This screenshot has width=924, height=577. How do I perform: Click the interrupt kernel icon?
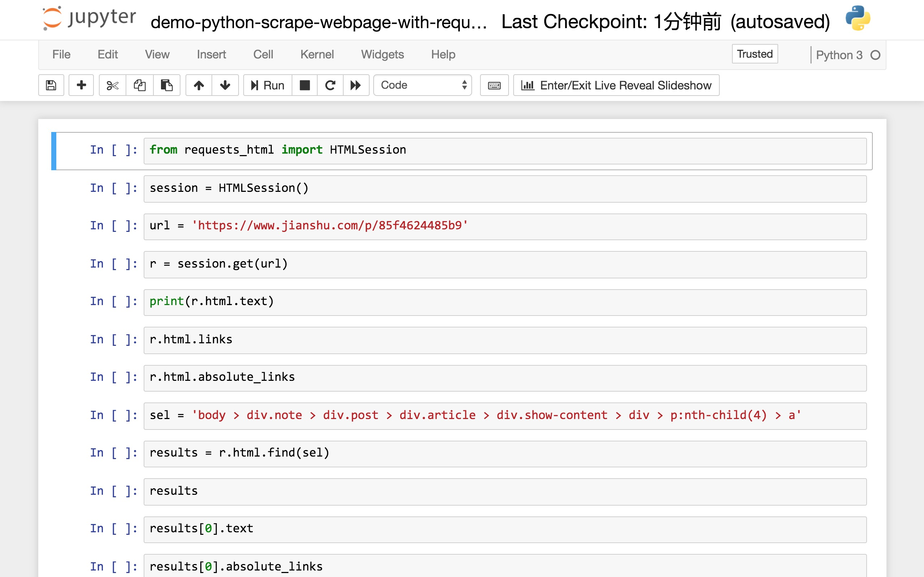305,85
